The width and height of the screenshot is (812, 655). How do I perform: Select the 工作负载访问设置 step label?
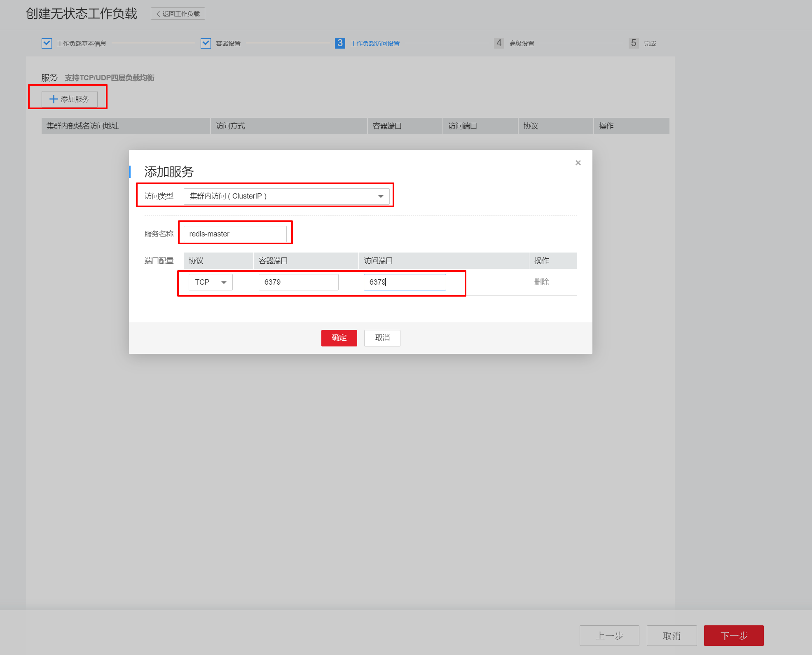click(x=375, y=44)
